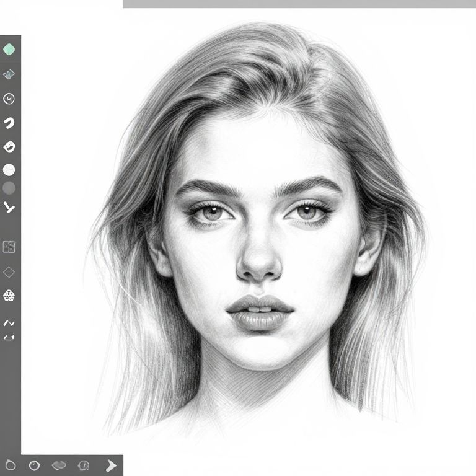The width and height of the screenshot is (476, 476).
Task: Click the circular clock icon in left toolbar
Action: click(x=9, y=99)
